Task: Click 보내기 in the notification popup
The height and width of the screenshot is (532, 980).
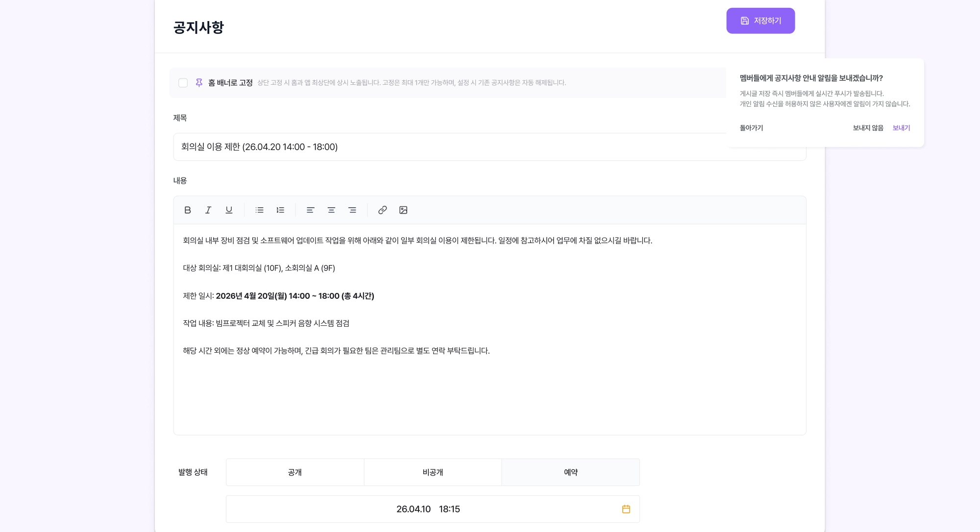Action: point(901,128)
